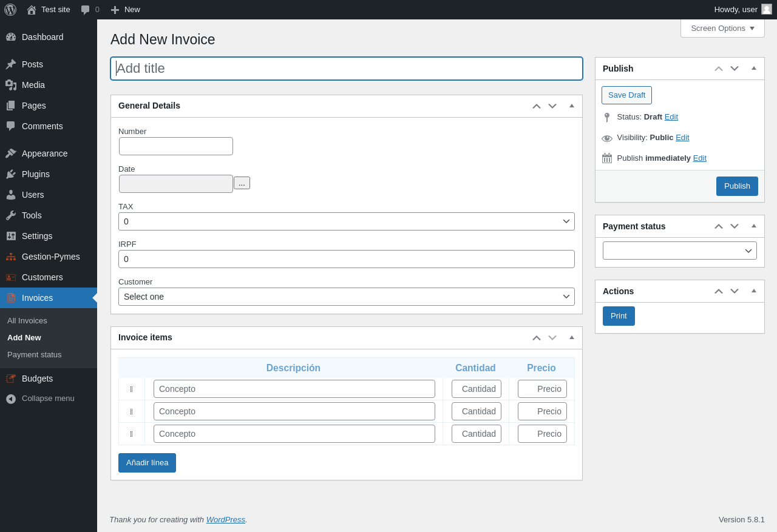Open the TAX dropdown
The width and height of the screenshot is (777, 532).
tap(346, 221)
